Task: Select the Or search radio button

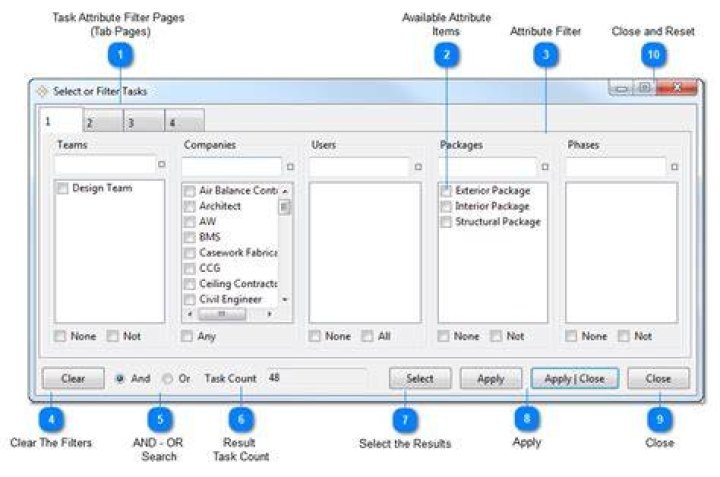Action: pos(168,379)
